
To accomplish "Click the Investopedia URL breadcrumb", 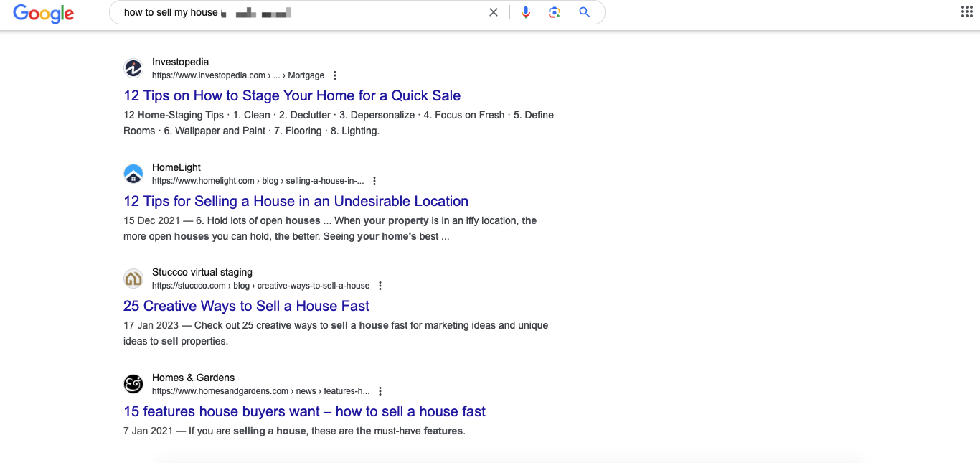I will click(237, 75).
